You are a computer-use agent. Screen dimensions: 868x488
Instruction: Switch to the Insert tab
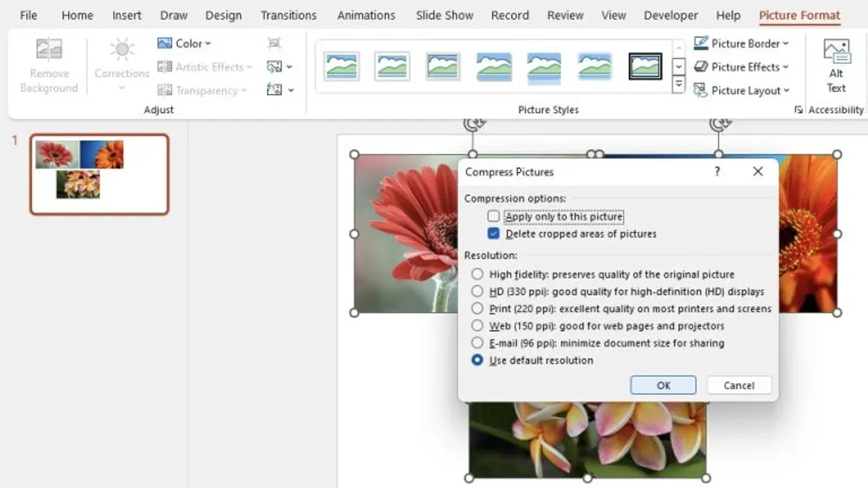click(127, 15)
